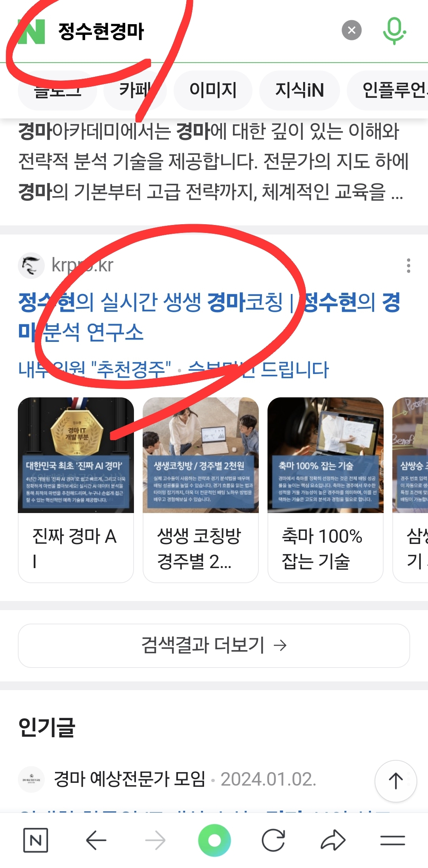Select the 카페 tab
Image resolution: width=428 pixels, height=868 pixels.
135,90
